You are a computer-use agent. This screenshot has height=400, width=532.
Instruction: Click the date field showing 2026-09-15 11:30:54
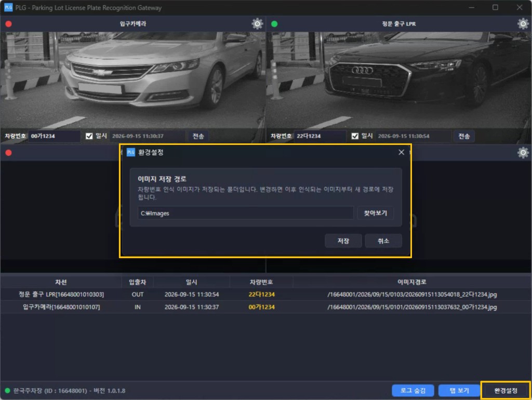(413, 136)
